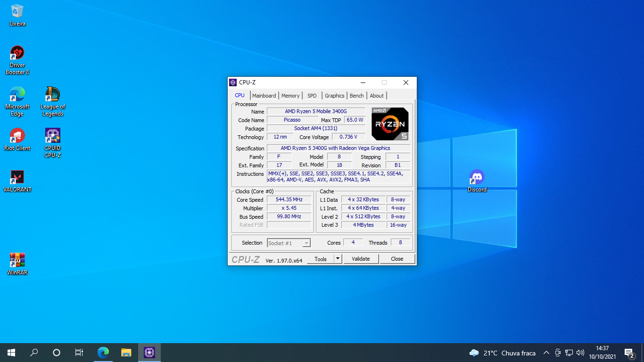Select the Riot Client desktop shortcut
644x362 pixels.
pos(17,140)
